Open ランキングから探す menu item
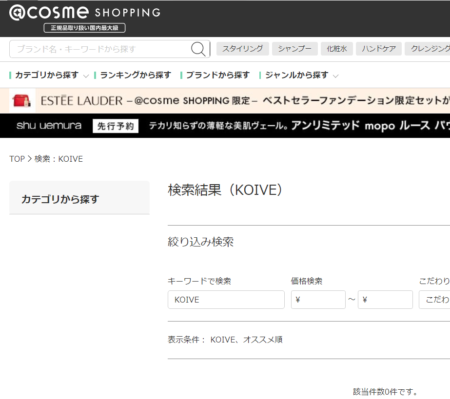 click(x=133, y=75)
